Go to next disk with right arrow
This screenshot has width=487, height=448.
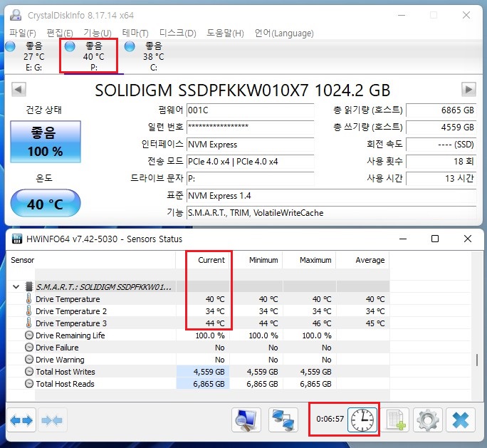pyautogui.click(x=468, y=90)
